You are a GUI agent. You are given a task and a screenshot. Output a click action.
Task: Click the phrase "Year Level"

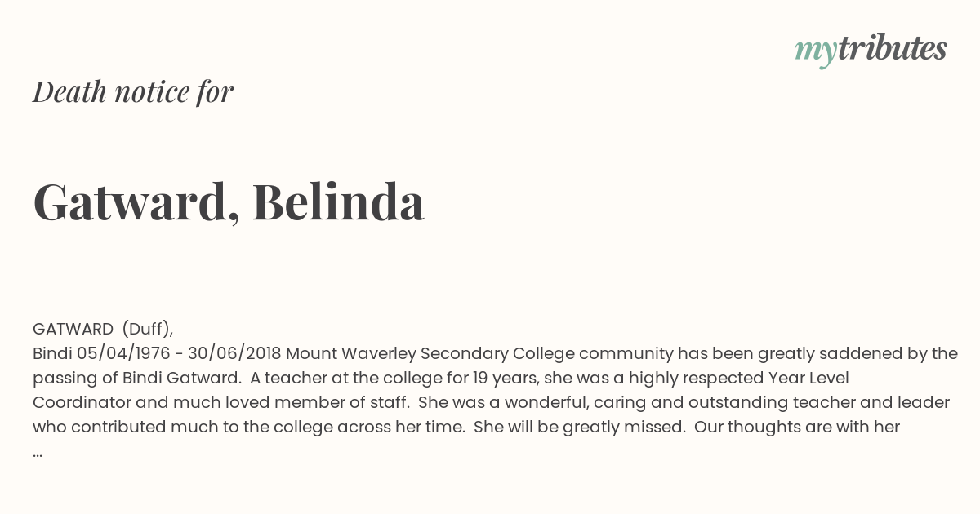pos(808,378)
